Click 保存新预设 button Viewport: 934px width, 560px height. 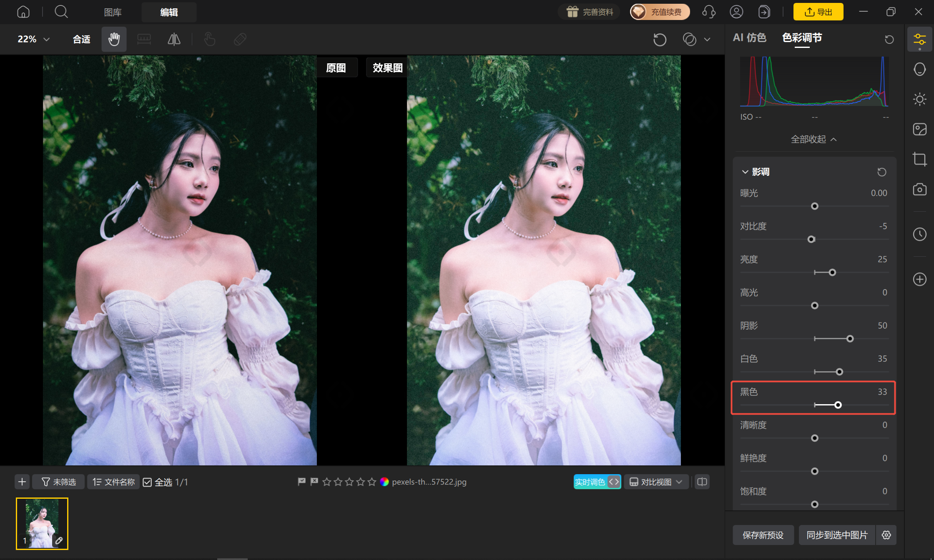763,535
